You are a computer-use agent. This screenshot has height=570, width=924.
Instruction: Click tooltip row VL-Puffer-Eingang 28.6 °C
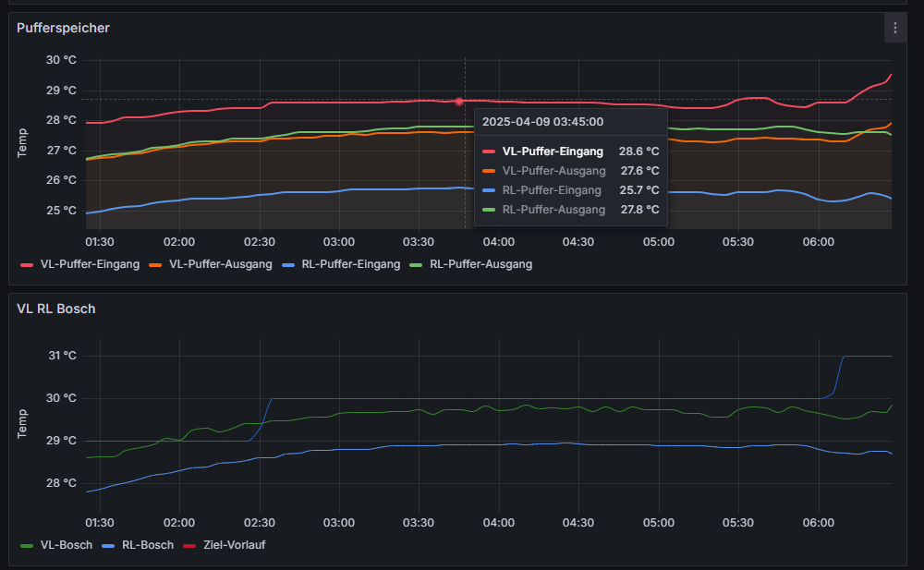pyautogui.click(x=570, y=152)
